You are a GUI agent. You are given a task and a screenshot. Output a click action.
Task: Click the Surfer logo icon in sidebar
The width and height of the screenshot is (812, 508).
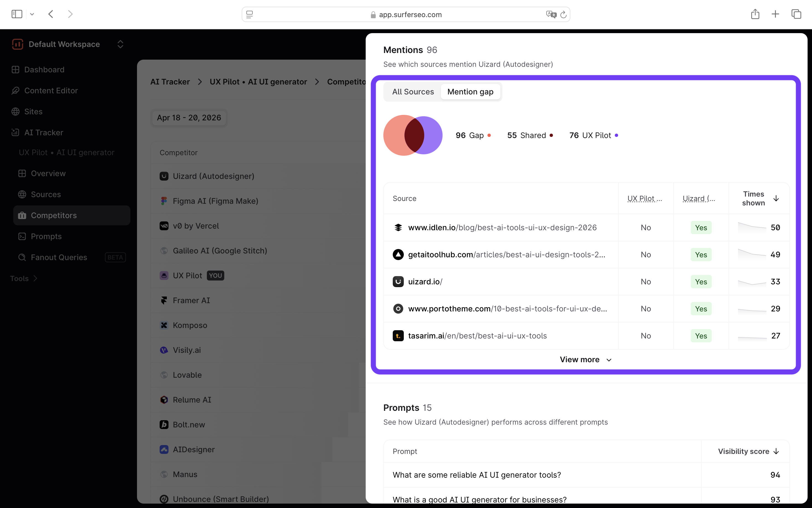click(x=17, y=44)
